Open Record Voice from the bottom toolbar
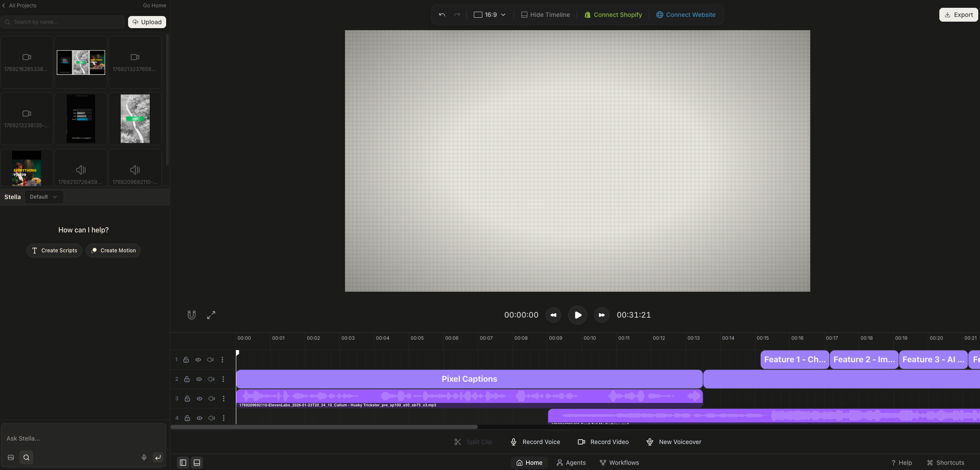 535,442
